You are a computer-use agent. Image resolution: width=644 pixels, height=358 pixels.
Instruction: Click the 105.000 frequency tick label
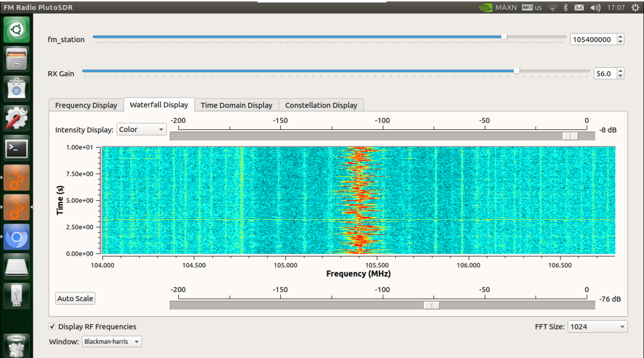pyautogui.click(x=285, y=265)
